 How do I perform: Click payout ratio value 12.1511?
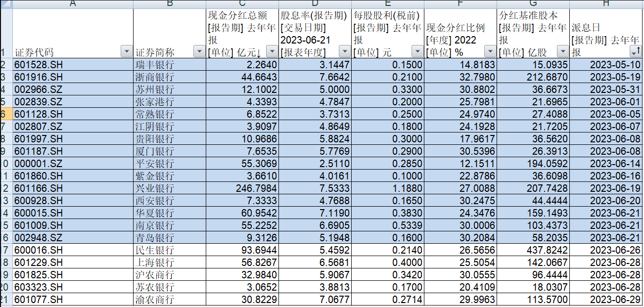tap(460, 163)
